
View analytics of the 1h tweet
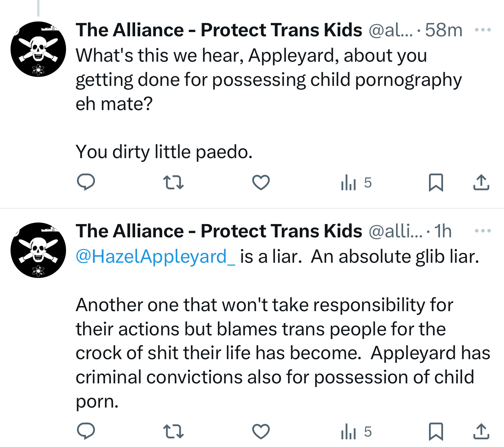point(356,431)
